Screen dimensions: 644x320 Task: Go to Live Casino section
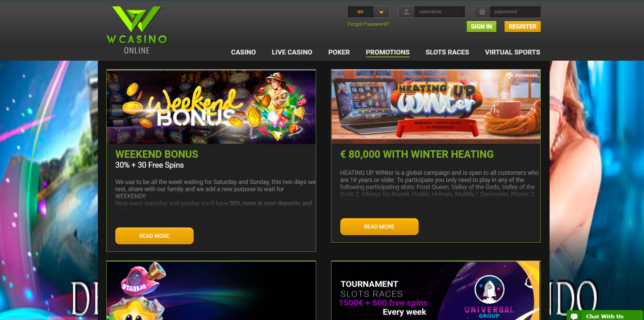point(292,52)
